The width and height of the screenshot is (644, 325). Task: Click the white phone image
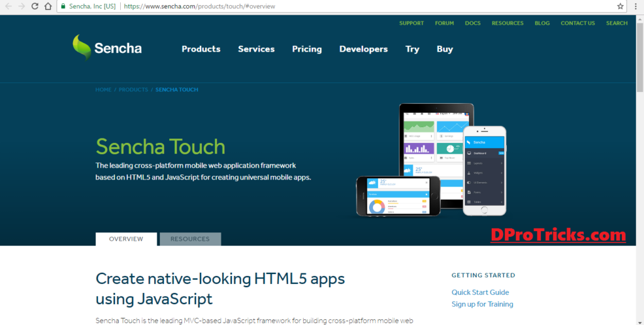click(485, 171)
